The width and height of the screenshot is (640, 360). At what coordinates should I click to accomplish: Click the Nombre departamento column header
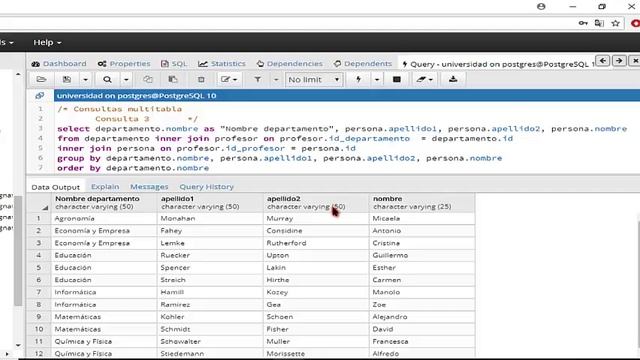pyautogui.click(x=104, y=202)
